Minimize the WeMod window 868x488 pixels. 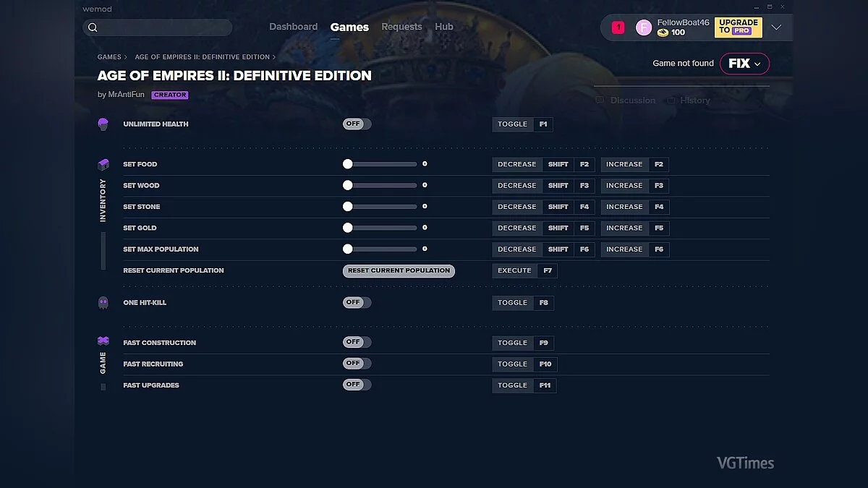point(757,7)
